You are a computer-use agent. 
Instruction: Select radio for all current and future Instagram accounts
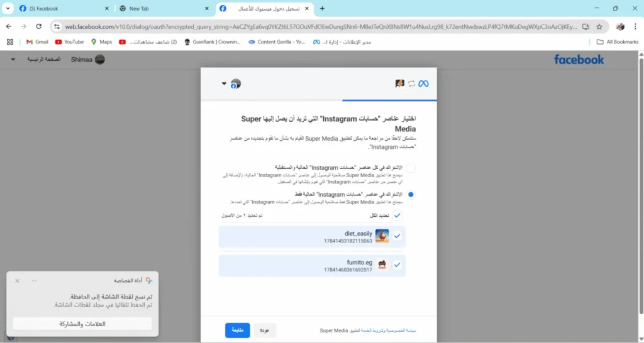(x=410, y=168)
